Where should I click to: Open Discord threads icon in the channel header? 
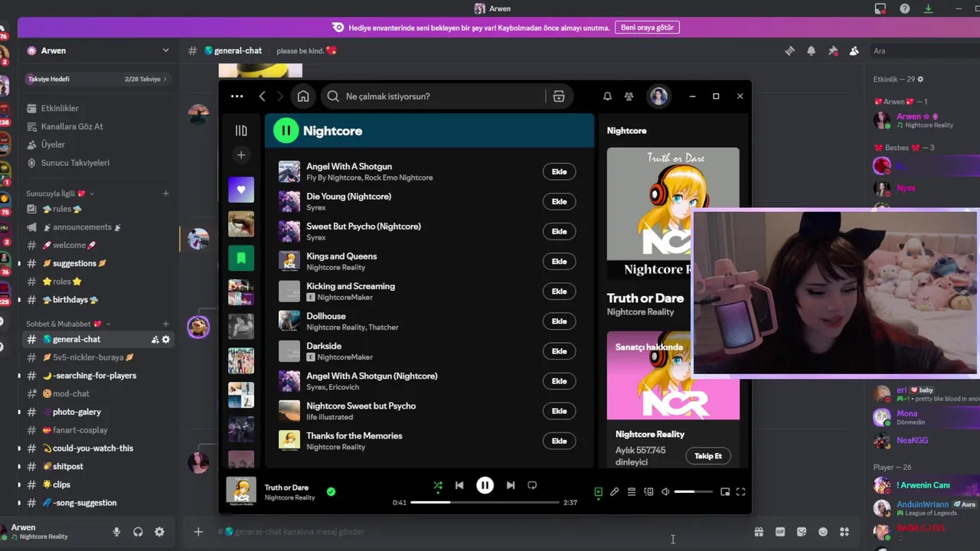[x=789, y=51]
